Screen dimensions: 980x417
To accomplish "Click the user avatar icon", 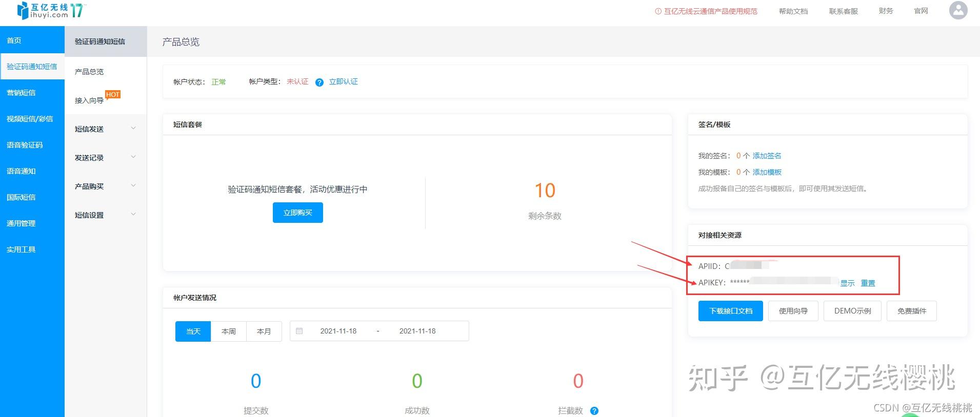I will coord(958,10).
